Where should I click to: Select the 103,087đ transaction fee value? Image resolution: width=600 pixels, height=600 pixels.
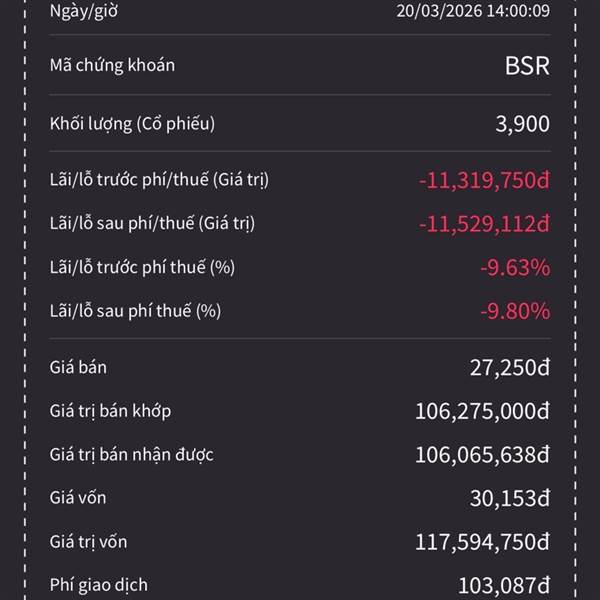504,584
